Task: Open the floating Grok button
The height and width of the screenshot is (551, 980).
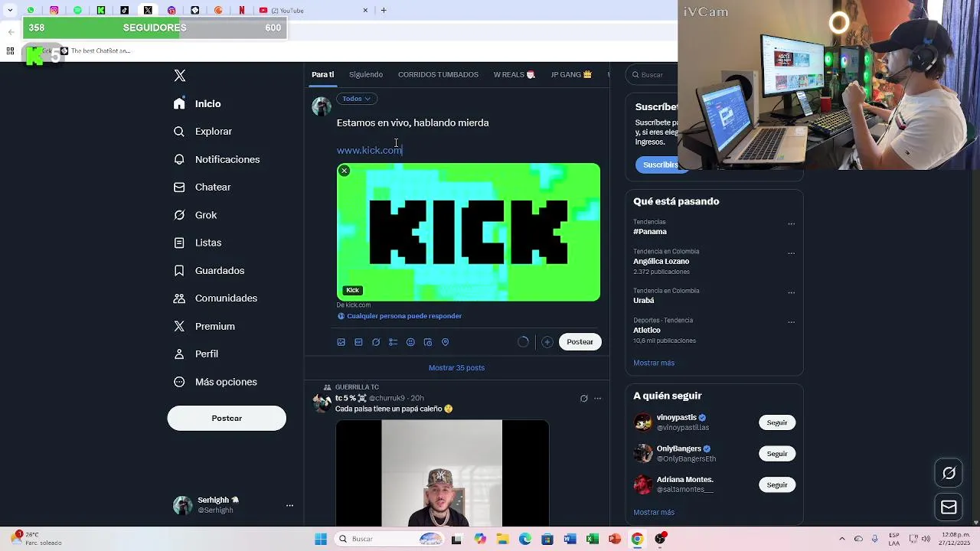Action: pos(949,473)
